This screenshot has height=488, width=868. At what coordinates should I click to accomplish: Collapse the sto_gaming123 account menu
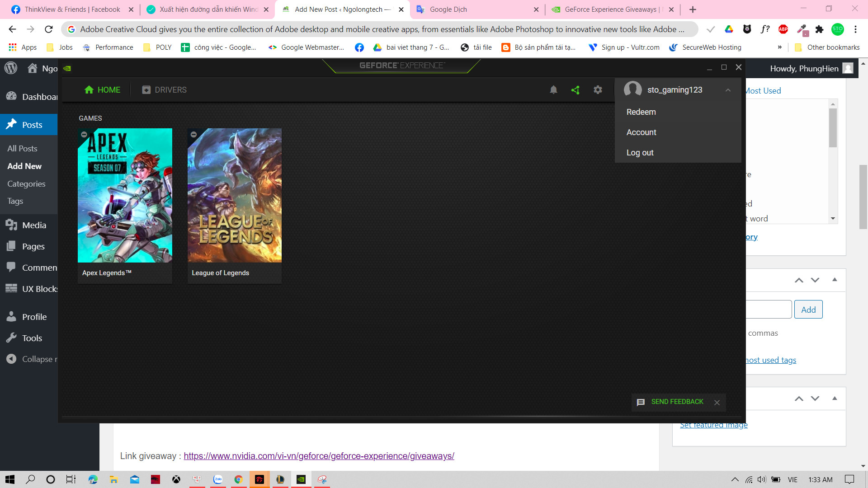point(728,90)
